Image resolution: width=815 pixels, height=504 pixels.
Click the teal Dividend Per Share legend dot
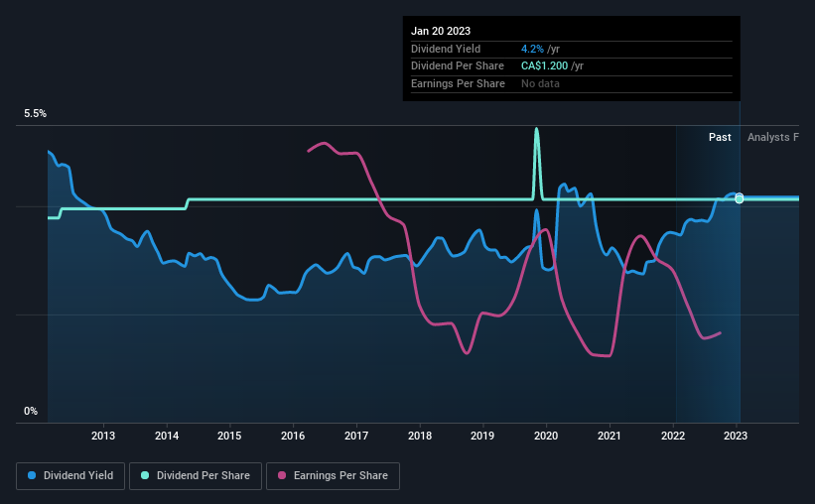(145, 475)
